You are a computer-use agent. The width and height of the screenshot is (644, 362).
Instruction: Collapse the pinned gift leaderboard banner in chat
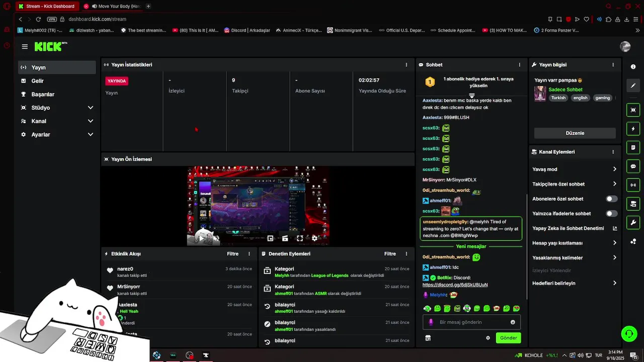tap(472, 95)
